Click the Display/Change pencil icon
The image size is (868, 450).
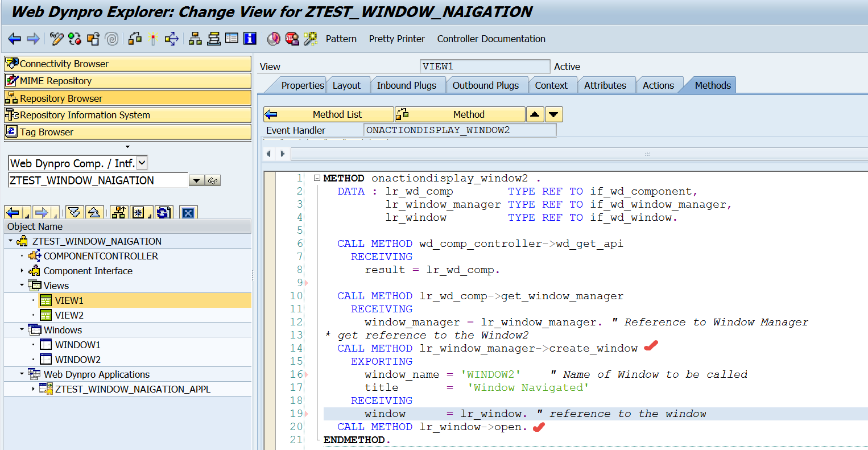click(x=56, y=39)
